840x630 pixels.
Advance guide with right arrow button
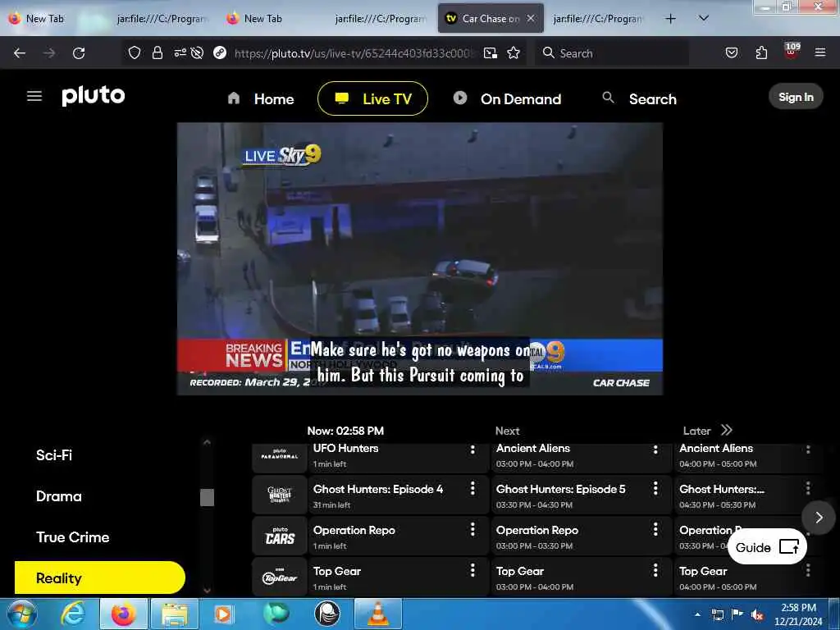818,517
